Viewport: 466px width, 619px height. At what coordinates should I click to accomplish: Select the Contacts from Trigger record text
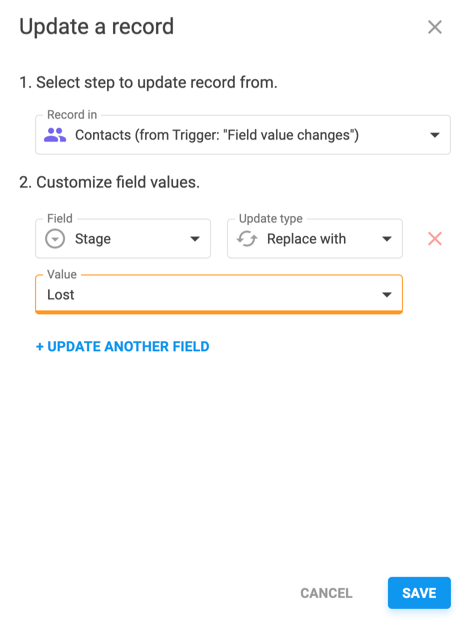click(217, 135)
